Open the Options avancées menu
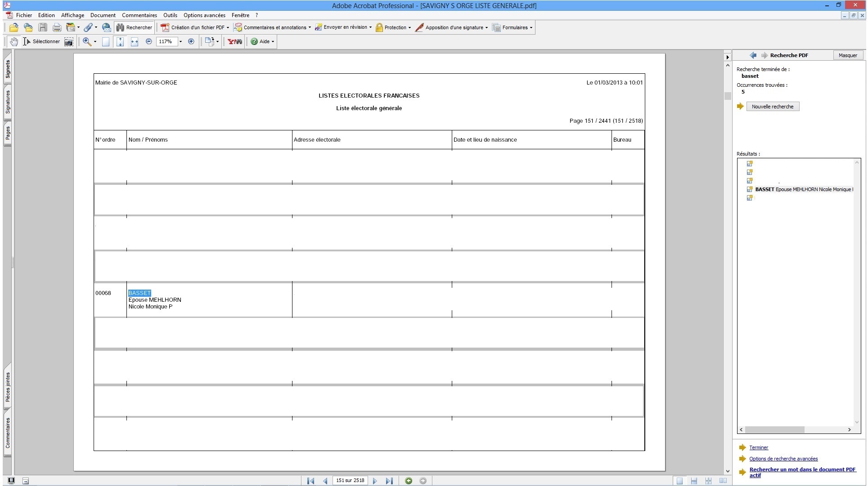The image size is (868, 487). click(x=204, y=15)
